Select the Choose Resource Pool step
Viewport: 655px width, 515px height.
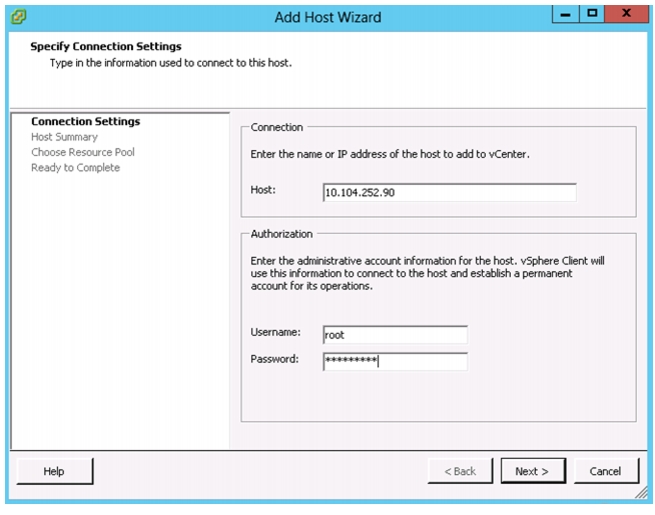pos(83,152)
